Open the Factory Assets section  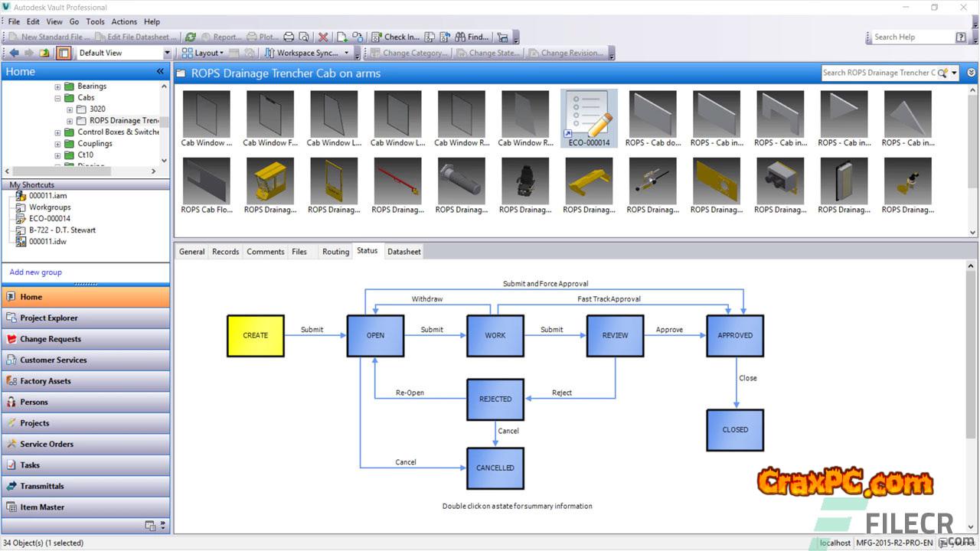45,381
